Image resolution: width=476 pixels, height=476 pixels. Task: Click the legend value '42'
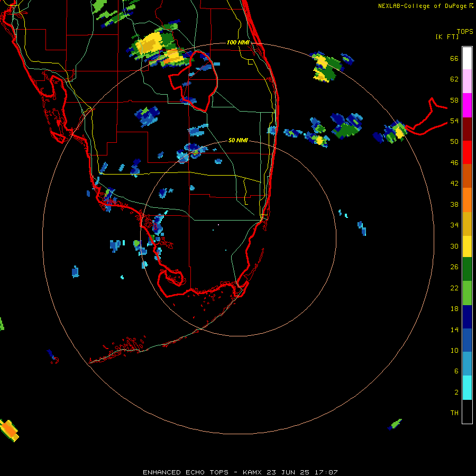pyautogui.click(x=454, y=184)
